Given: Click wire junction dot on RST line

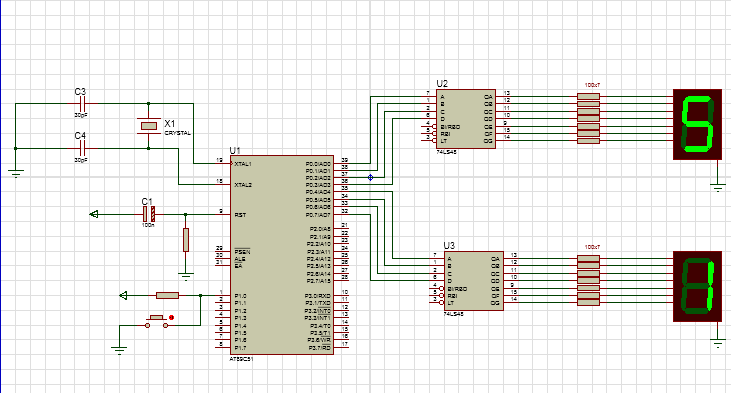Looking at the screenshot, I should click(186, 214).
